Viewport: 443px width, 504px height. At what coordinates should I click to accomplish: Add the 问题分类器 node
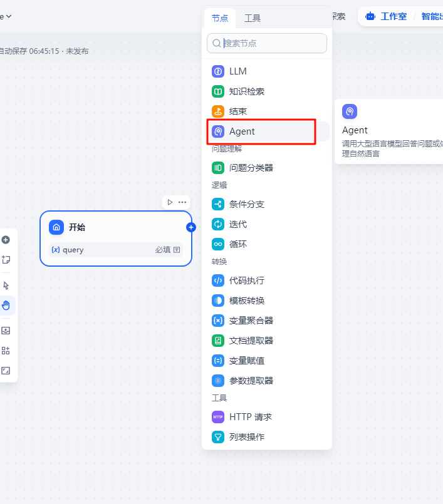pos(251,168)
